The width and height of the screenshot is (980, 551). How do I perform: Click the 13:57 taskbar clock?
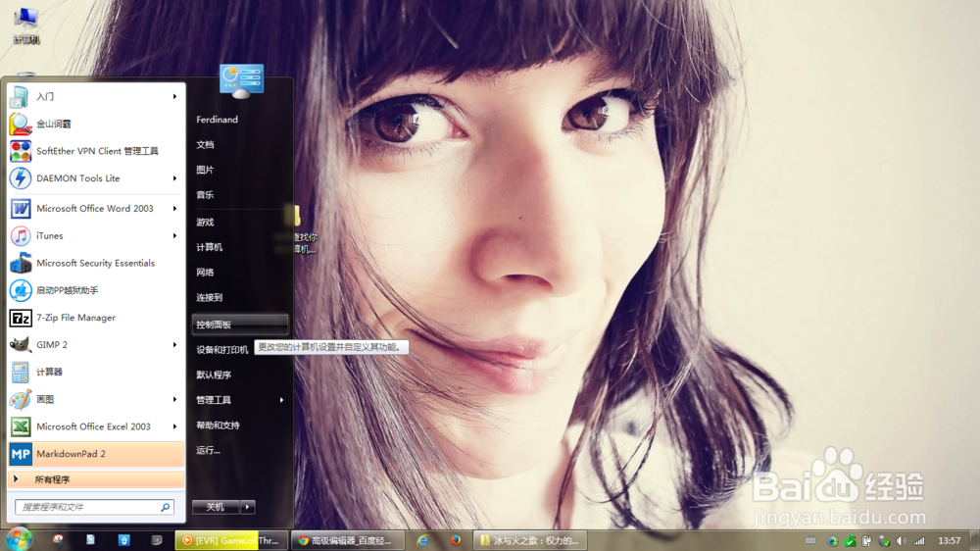(949, 540)
